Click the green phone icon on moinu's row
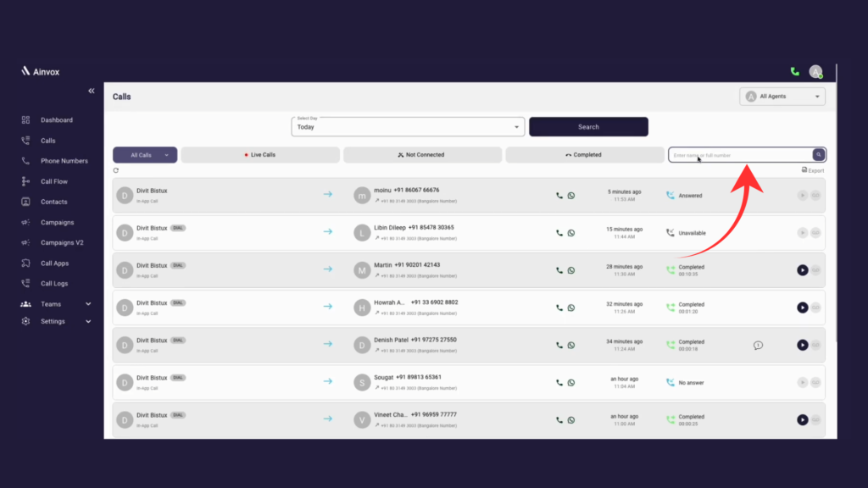The width and height of the screenshot is (868, 488). (x=558, y=195)
